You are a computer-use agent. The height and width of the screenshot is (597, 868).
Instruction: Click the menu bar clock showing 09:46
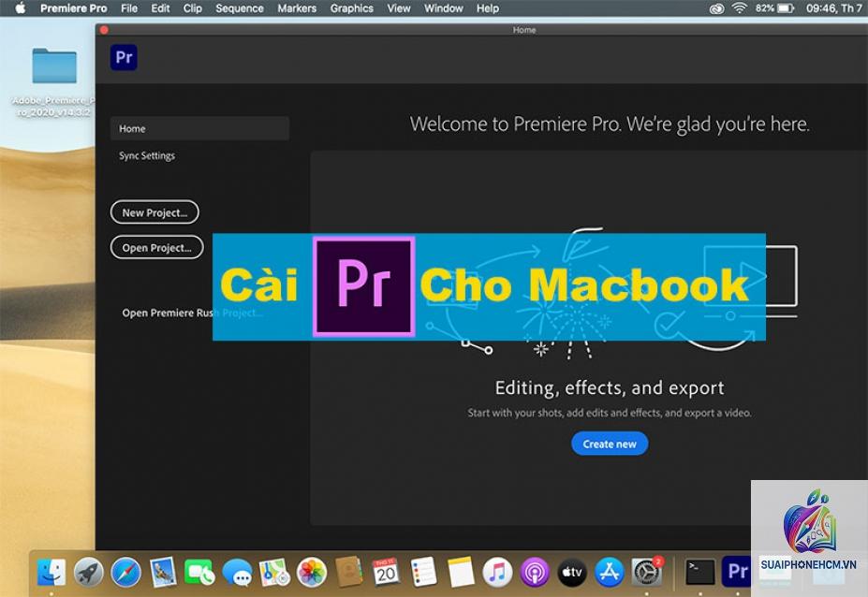pos(833,8)
